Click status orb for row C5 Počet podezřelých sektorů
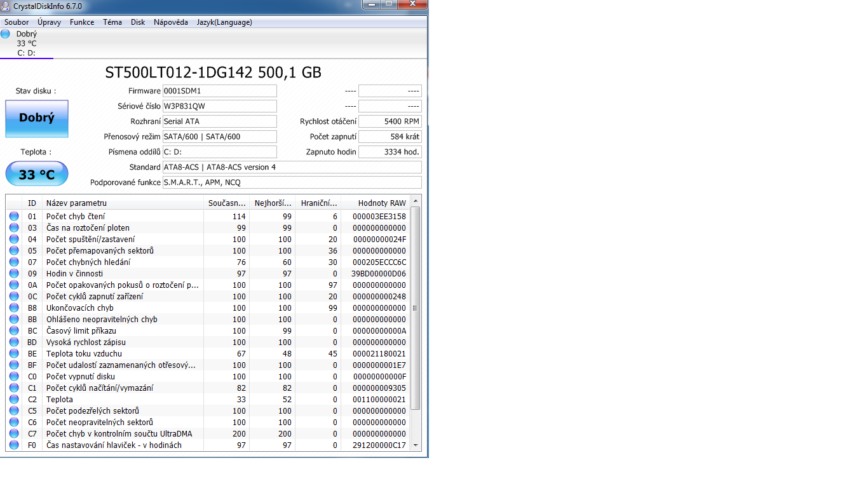868x488 pixels. point(14,411)
